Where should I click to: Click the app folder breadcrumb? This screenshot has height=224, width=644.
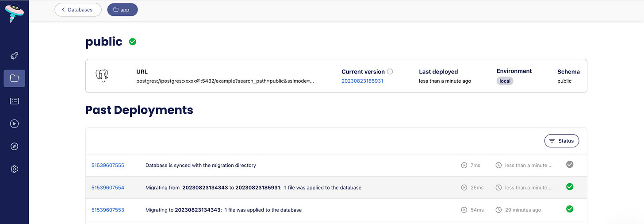(123, 10)
